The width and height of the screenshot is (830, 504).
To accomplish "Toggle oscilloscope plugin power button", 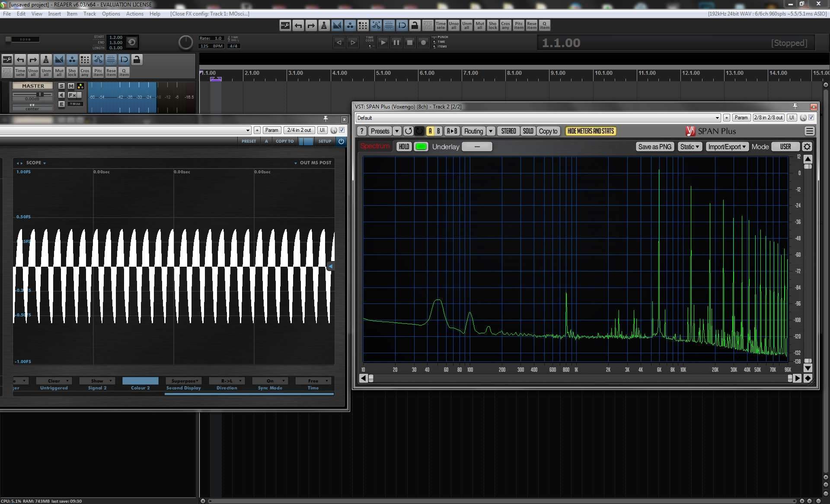I will (x=341, y=141).
